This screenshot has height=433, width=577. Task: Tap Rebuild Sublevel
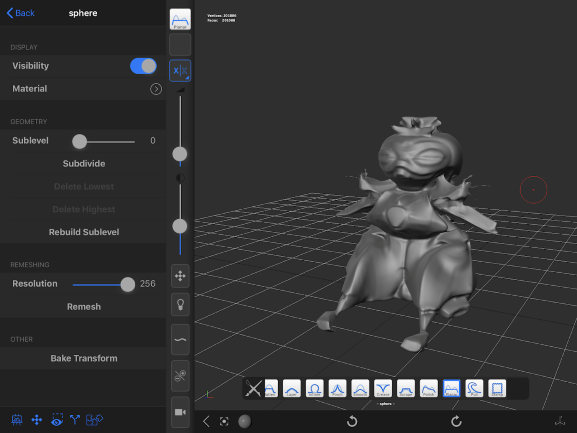[84, 232]
